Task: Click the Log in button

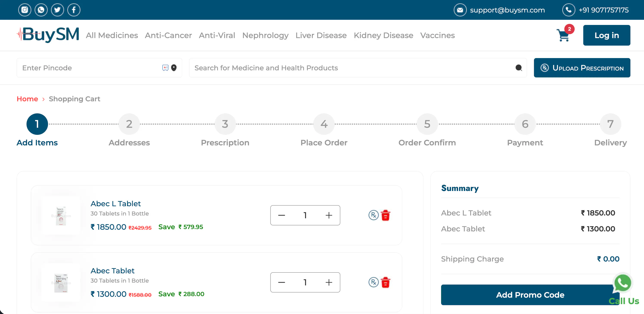Action: coord(606,35)
